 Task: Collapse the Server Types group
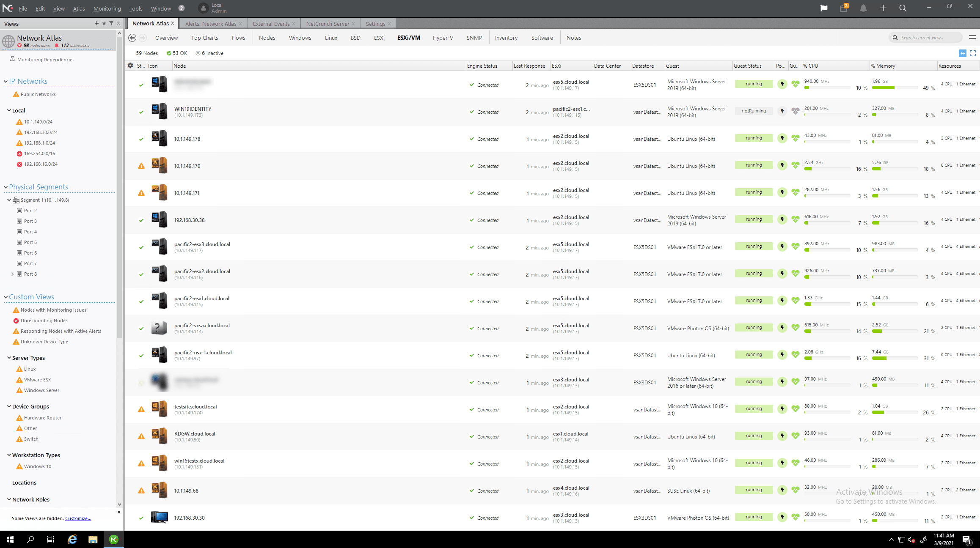tap(9, 358)
